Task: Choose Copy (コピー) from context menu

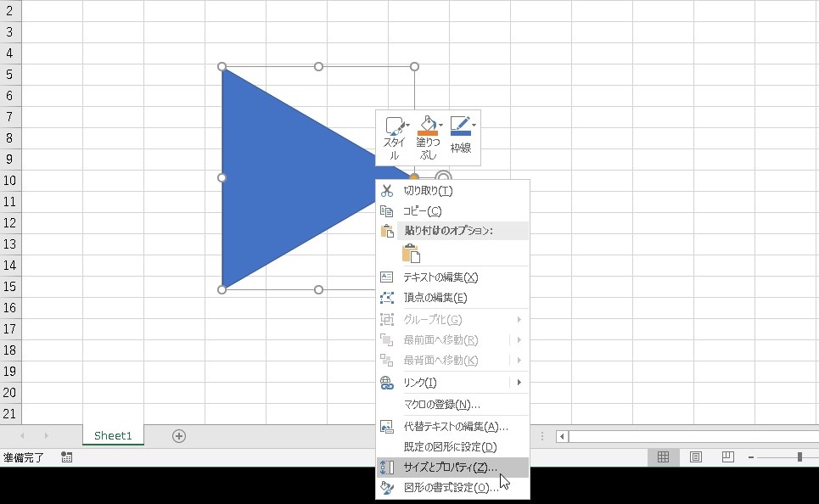Action: pos(422,211)
